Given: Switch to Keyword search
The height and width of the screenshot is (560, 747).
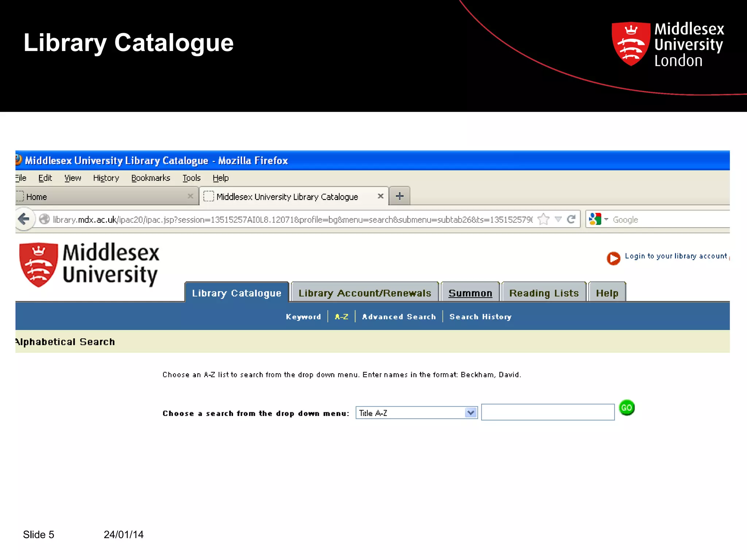Looking at the screenshot, I should click(303, 316).
